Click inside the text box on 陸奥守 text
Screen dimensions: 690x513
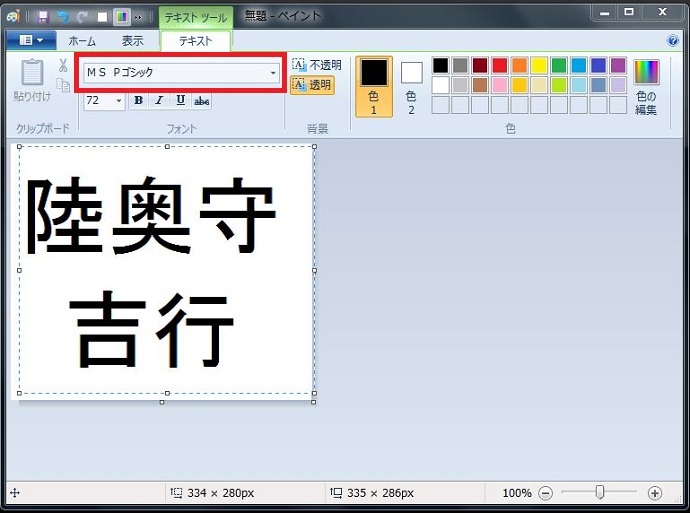coord(151,216)
